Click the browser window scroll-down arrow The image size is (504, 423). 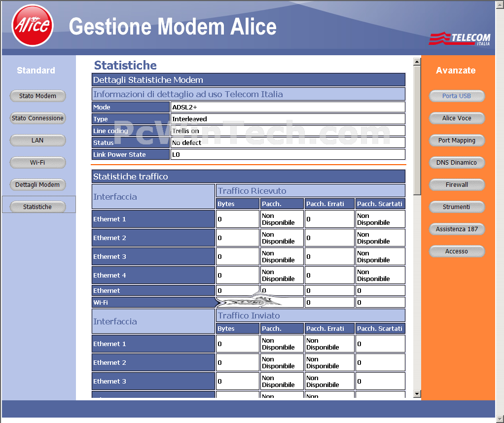point(500,419)
